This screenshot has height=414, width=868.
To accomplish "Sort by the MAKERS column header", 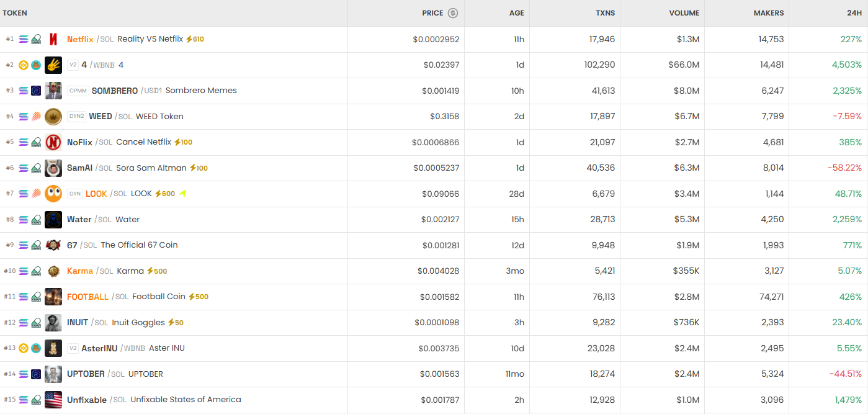I will tap(768, 13).
